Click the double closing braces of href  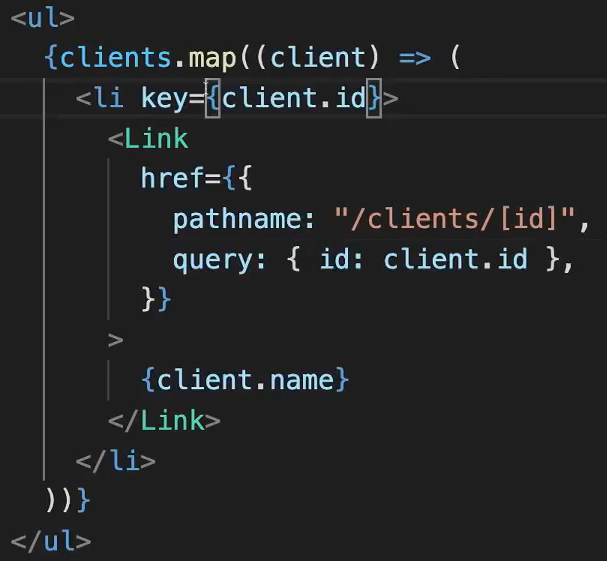tap(157, 299)
